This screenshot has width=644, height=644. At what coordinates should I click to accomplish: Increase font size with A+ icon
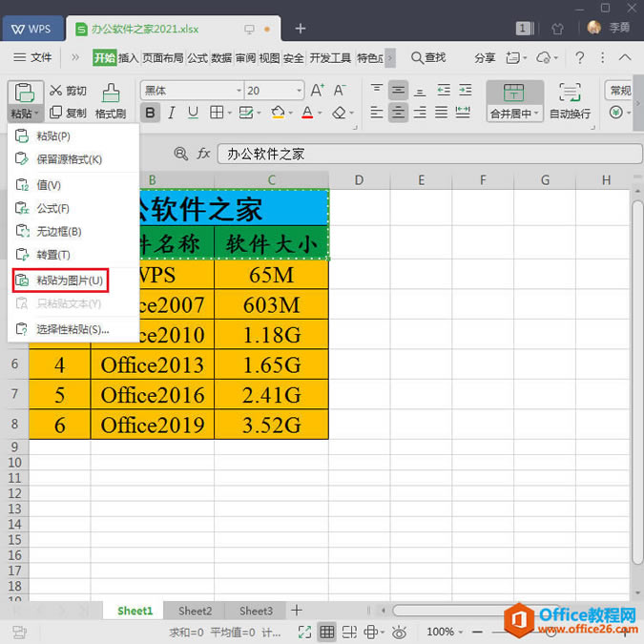(x=317, y=91)
